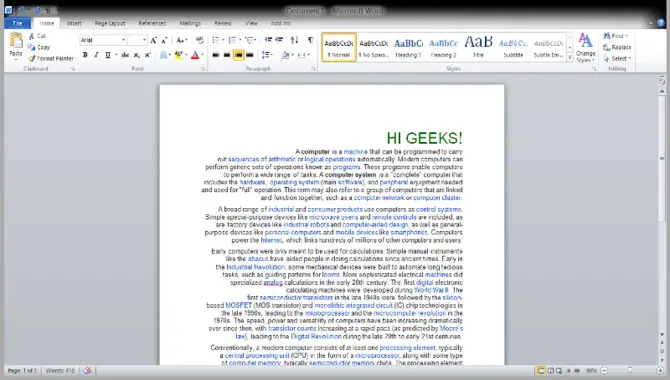Click the Clear Formatting icon
The image size is (670, 380).
click(200, 40)
